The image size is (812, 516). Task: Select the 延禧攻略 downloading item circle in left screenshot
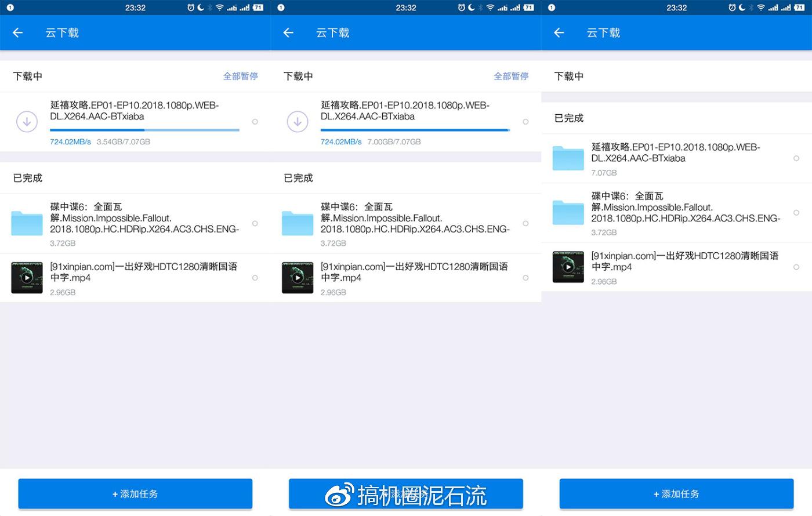(255, 122)
